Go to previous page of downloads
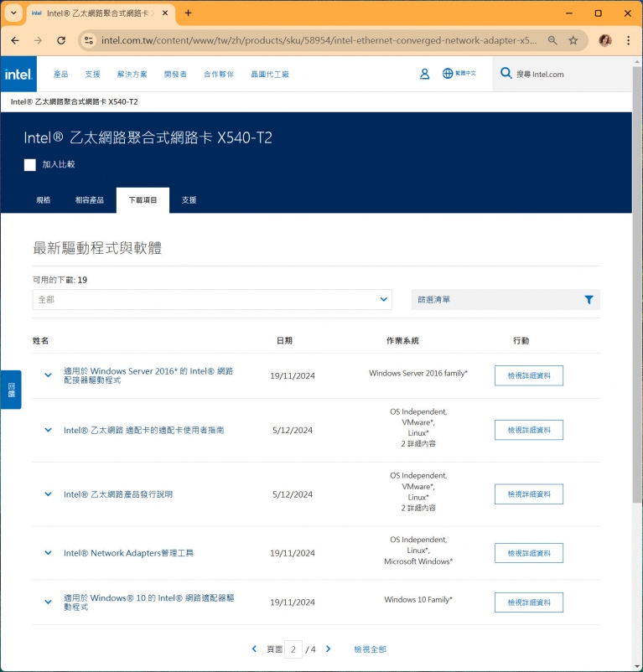643x672 pixels. [254, 649]
